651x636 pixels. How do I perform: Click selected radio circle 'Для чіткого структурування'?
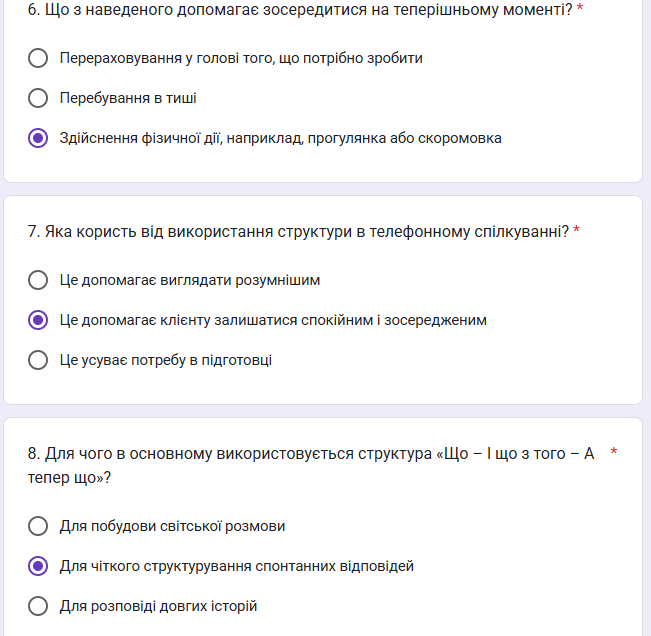(x=38, y=566)
